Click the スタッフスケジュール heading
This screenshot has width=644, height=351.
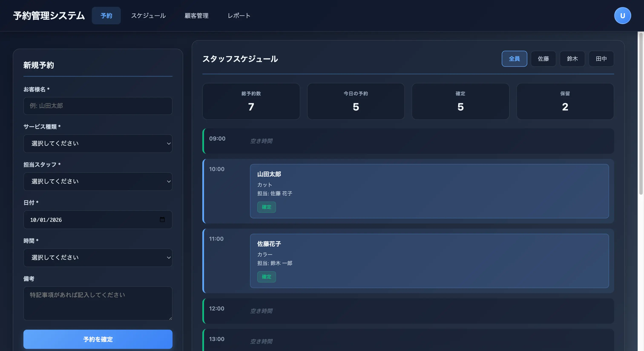[240, 59]
